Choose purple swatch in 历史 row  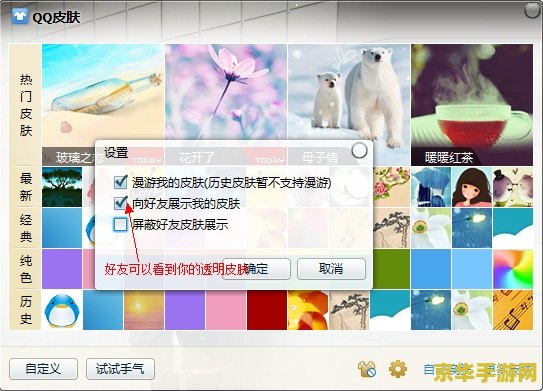[185, 310]
